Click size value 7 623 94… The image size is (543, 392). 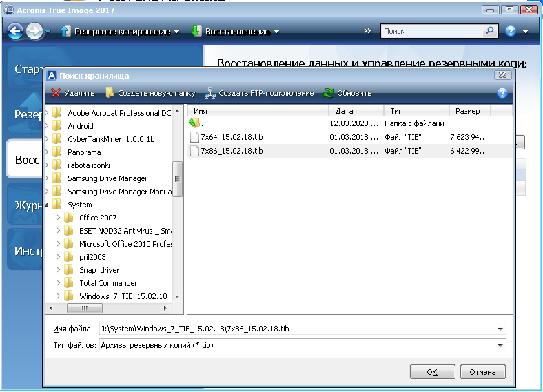click(x=469, y=137)
